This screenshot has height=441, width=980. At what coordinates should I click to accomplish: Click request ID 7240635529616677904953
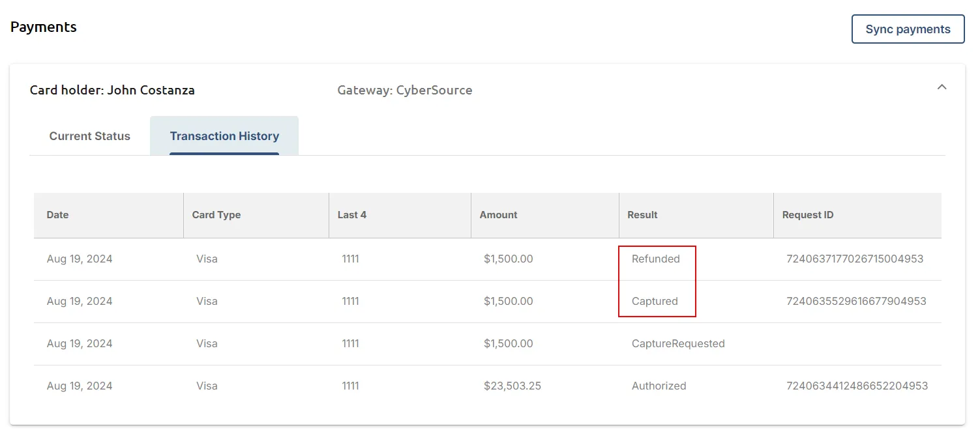(x=856, y=302)
